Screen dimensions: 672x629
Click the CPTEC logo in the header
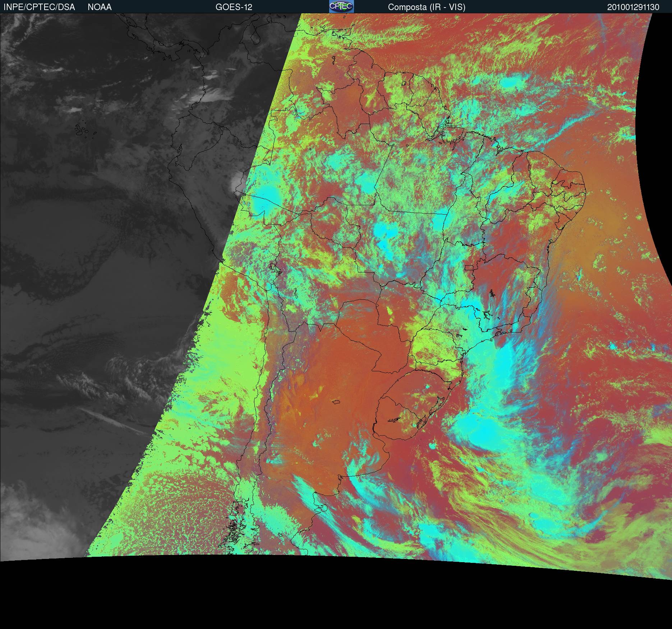(341, 6)
